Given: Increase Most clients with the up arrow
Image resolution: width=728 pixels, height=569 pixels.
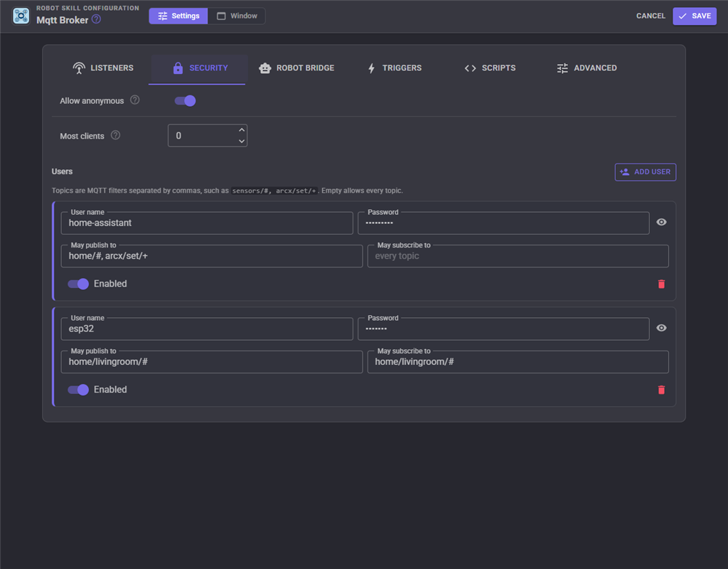Looking at the screenshot, I should [x=242, y=130].
